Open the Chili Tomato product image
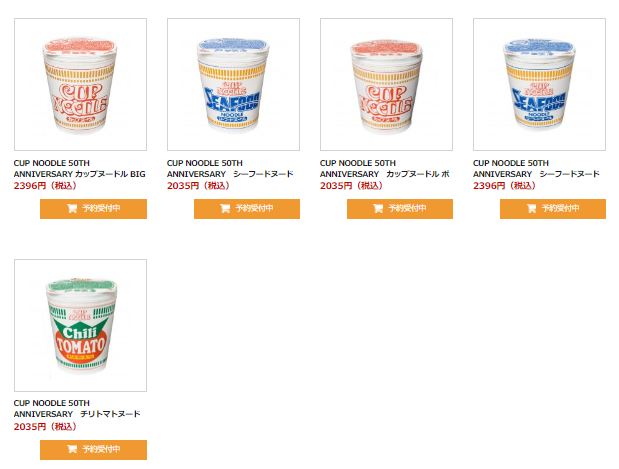 tap(81, 325)
